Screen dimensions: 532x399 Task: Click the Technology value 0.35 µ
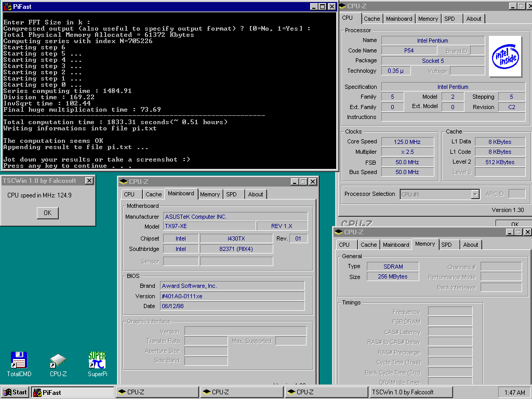(395, 71)
